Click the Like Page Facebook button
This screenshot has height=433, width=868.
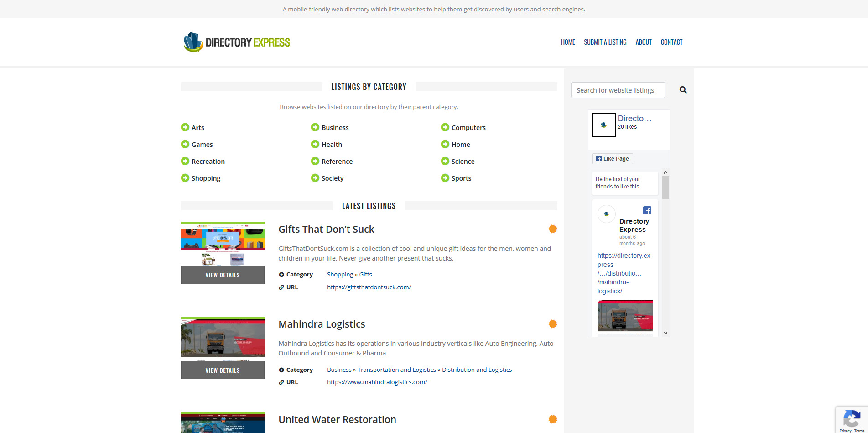613,159
